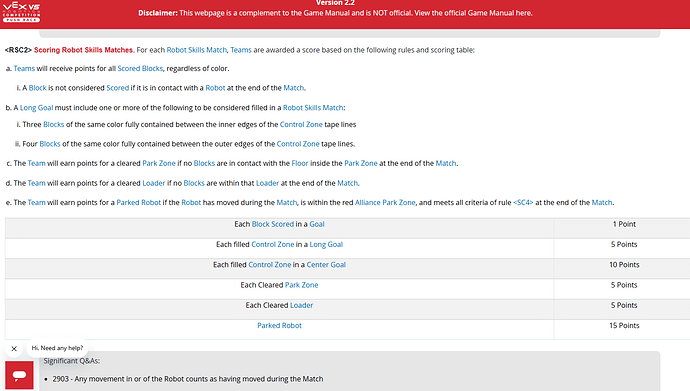690x391 pixels.
Task: Click 'Center Goal' link in scoring table
Action: 326,264
